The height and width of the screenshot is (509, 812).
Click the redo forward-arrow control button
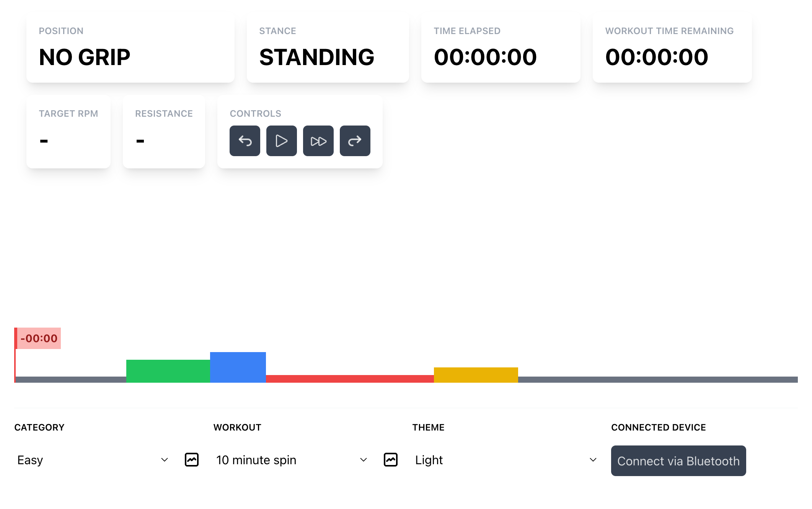[355, 141]
